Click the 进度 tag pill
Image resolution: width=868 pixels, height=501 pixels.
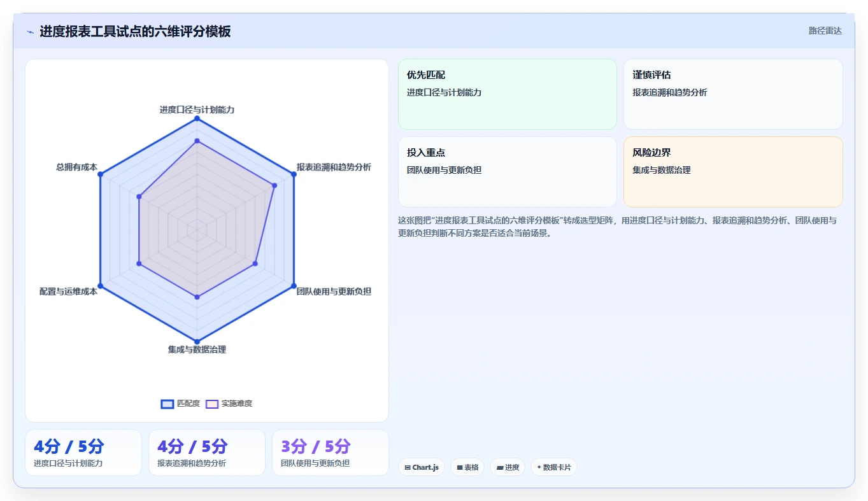click(508, 467)
